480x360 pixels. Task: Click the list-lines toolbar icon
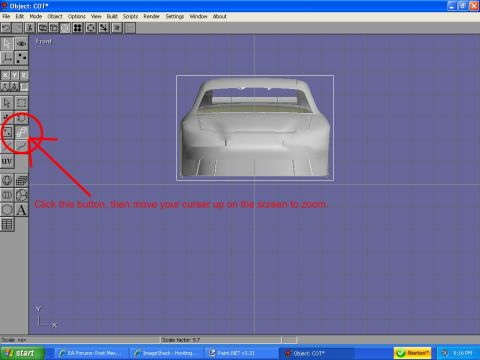click(117, 28)
